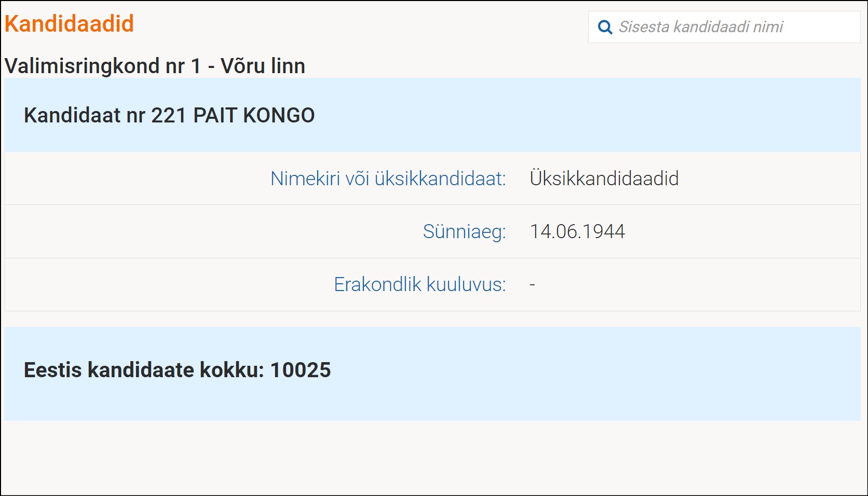The height and width of the screenshot is (496, 868).
Task: Click the search magnifier icon
Action: [605, 27]
